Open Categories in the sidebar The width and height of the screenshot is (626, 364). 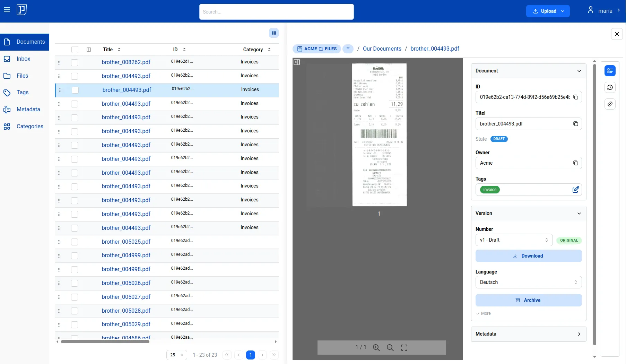pos(25,127)
